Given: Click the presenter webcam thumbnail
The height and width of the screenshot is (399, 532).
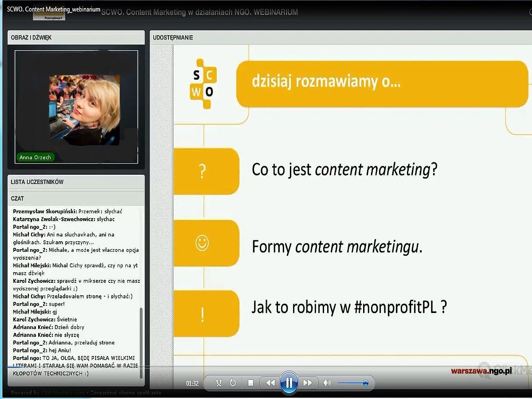Looking at the screenshot, I should pos(84,110).
